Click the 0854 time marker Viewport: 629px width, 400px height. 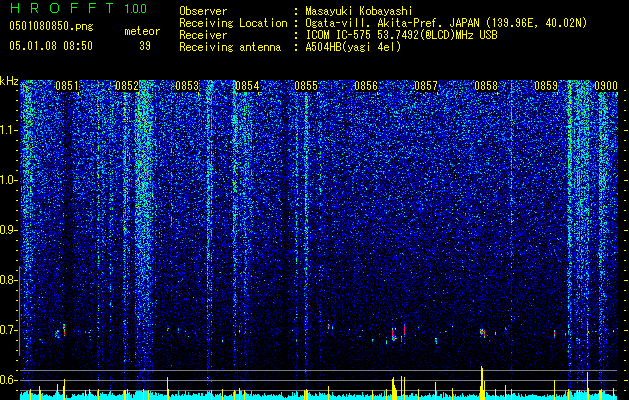pyautogui.click(x=247, y=86)
